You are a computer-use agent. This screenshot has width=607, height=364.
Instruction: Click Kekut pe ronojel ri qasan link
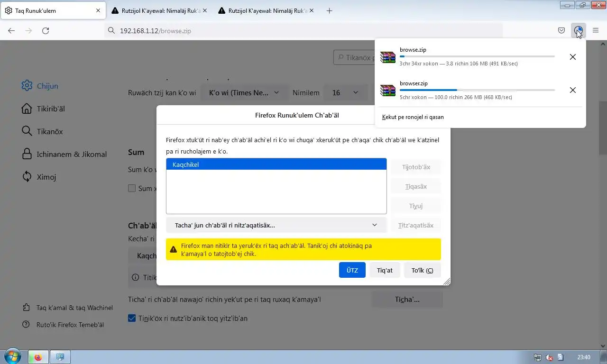(x=413, y=117)
